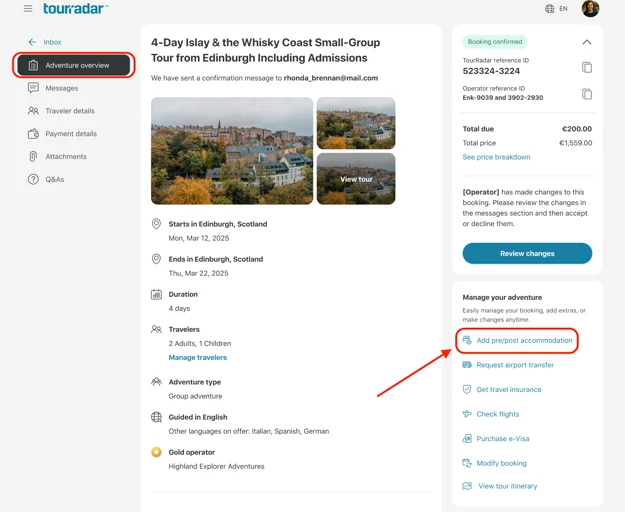Open the hamburger menu icon
The image size is (625, 512).
click(x=28, y=8)
